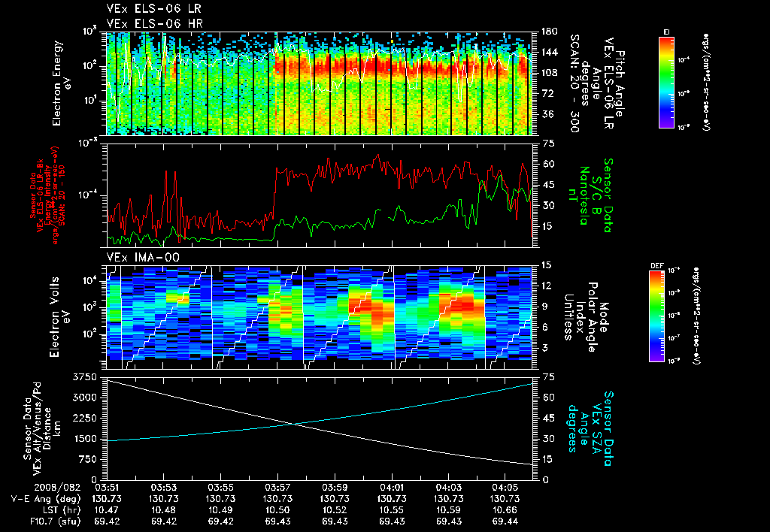770x532 pixels.
Task: Click the polar angle tick '15'
Action: point(546,265)
